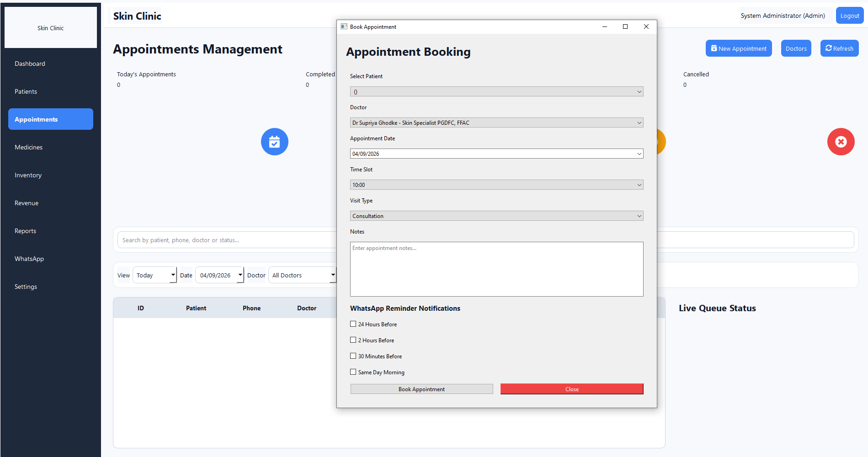868x457 pixels.
Task: Click the ID column header
Action: [141, 308]
